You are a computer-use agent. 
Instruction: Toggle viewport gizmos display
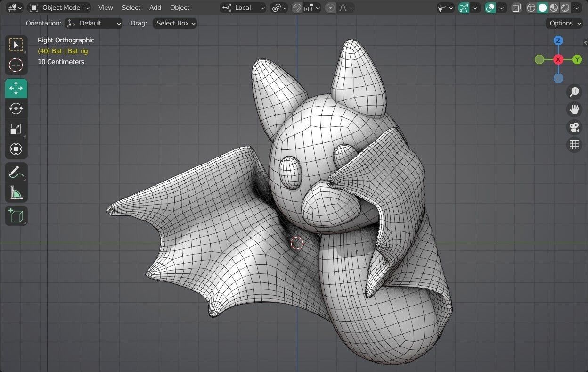pos(464,8)
